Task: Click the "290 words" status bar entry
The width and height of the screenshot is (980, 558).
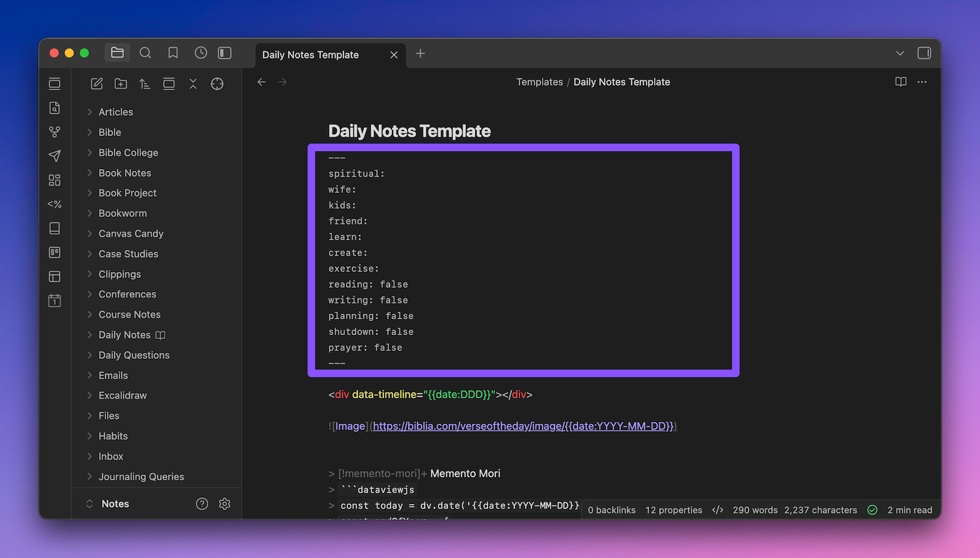Action: click(x=755, y=510)
